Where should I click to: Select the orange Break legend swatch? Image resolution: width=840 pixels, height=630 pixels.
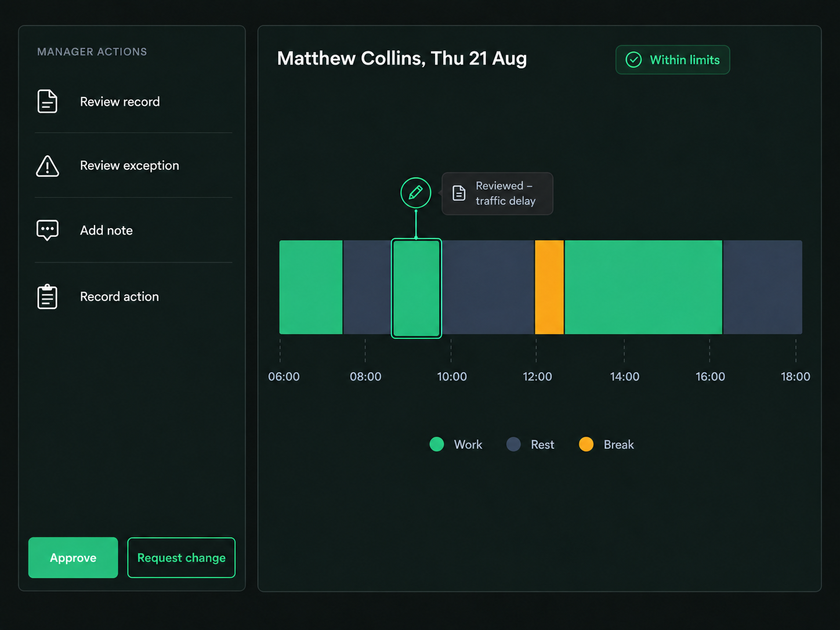[x=586, y=444]
